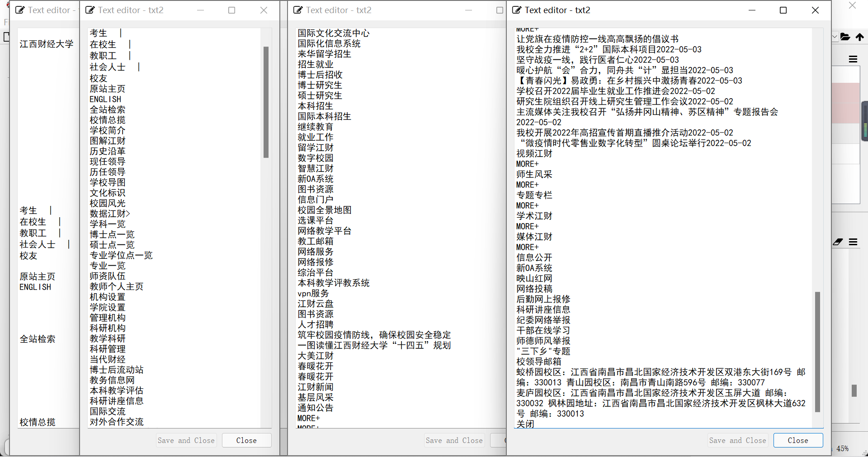Click the pink highlighted row in the background list
The height and width of the screenshot is (457, 868).
[845, 103]
